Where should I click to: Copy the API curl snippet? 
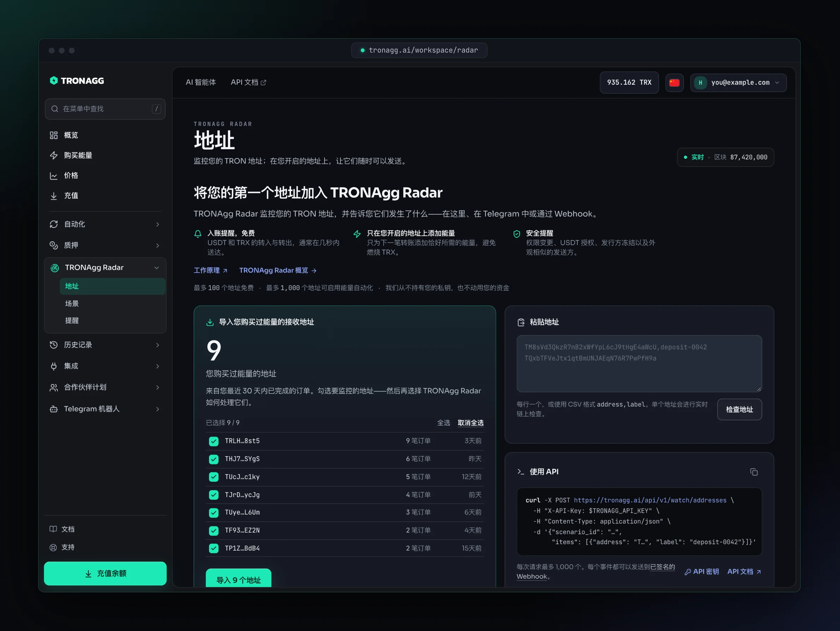754,472
